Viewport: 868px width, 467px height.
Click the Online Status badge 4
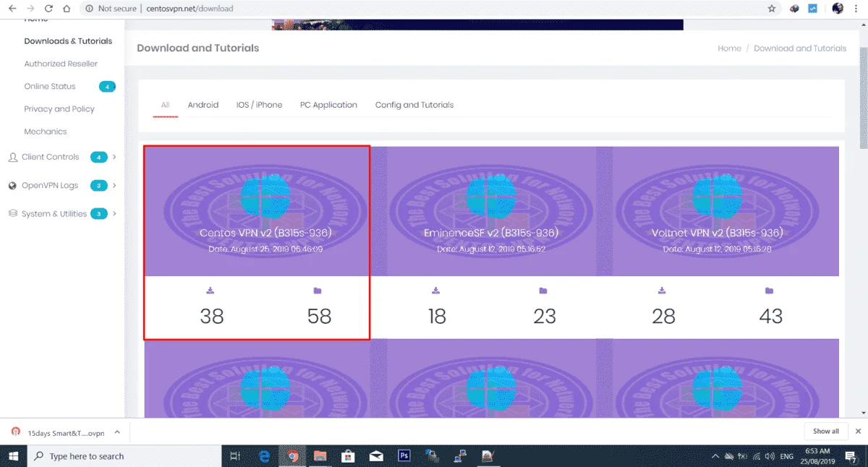(107, 87)
